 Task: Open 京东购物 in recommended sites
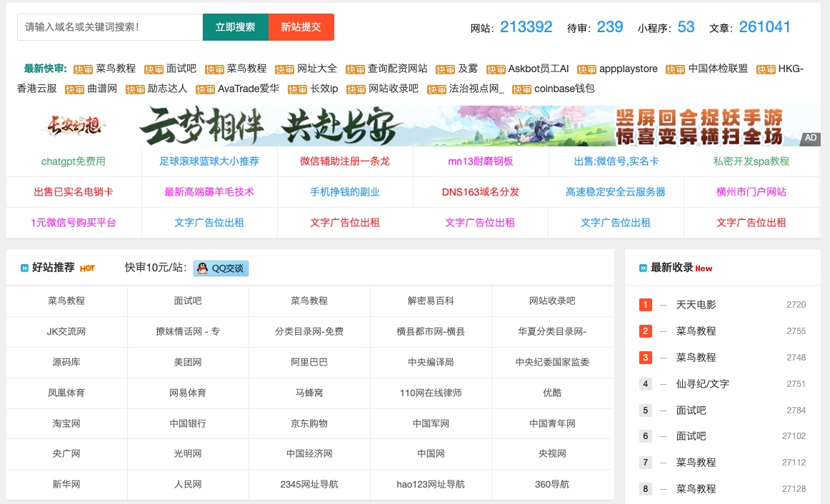coord(309,423)
